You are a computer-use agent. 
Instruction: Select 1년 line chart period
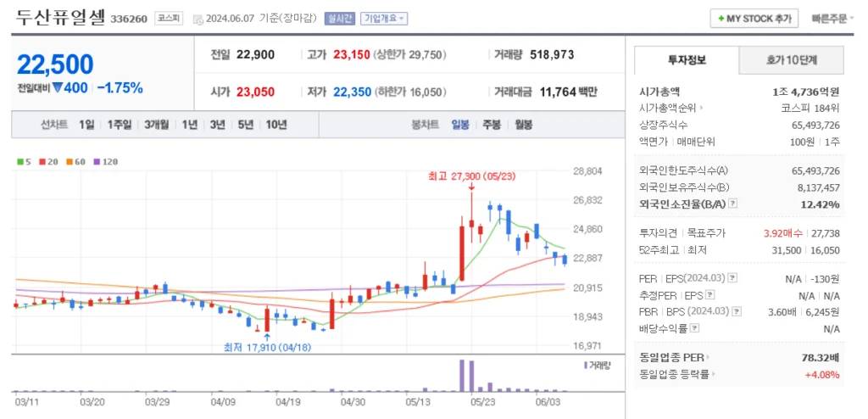(x=190, y=125)
